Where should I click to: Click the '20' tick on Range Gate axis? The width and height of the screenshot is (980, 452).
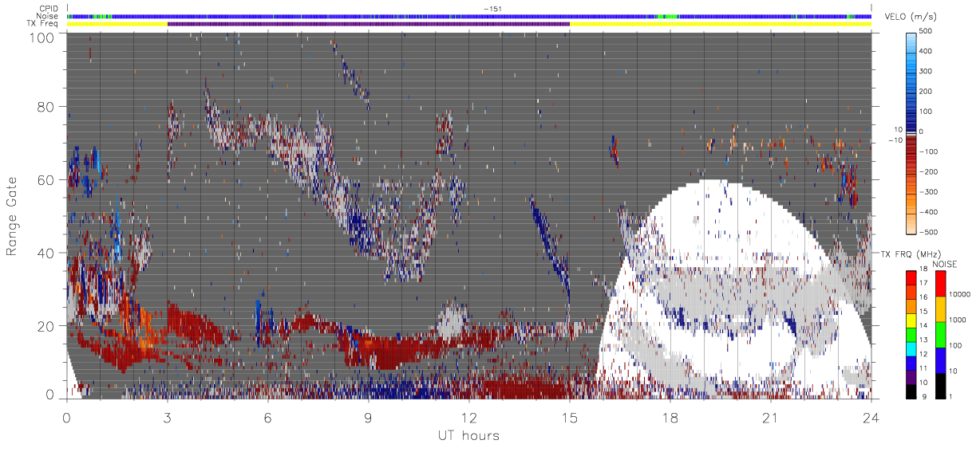[x=47, y=326]
